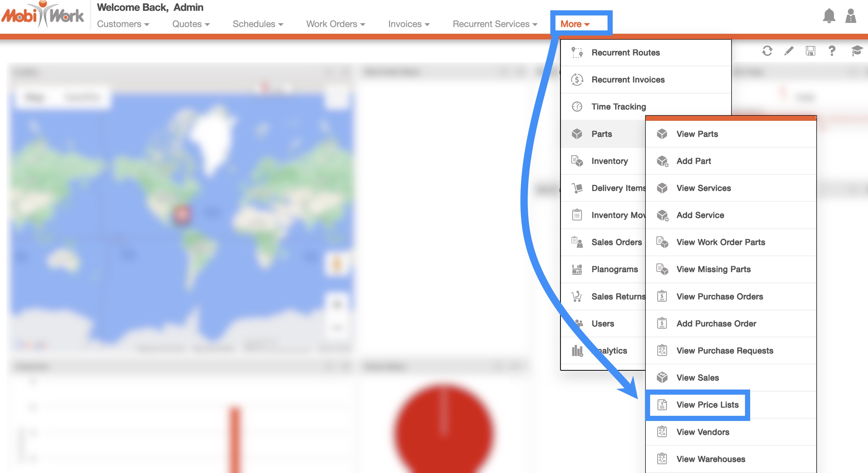The image size is (868, 473).
Task: Choose Recurrent Routes from More menu
Action: (625, 53)
